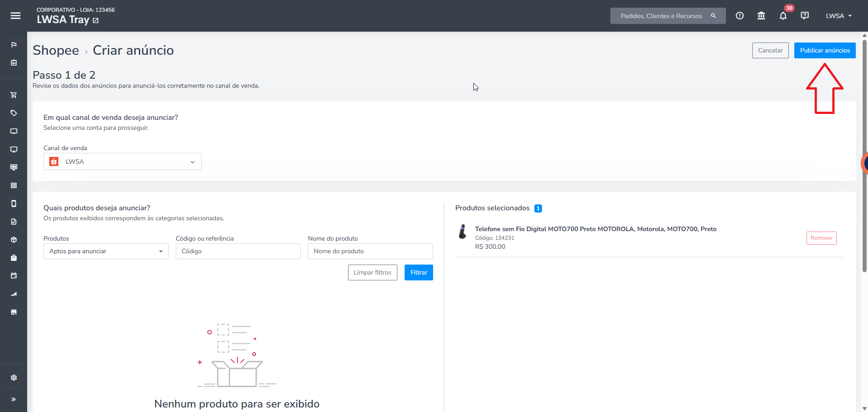Image resolution: width=868 pixels, height=412 pixels.
Task: Open the plain monitor sidebar icon
Action: (14, 131)
